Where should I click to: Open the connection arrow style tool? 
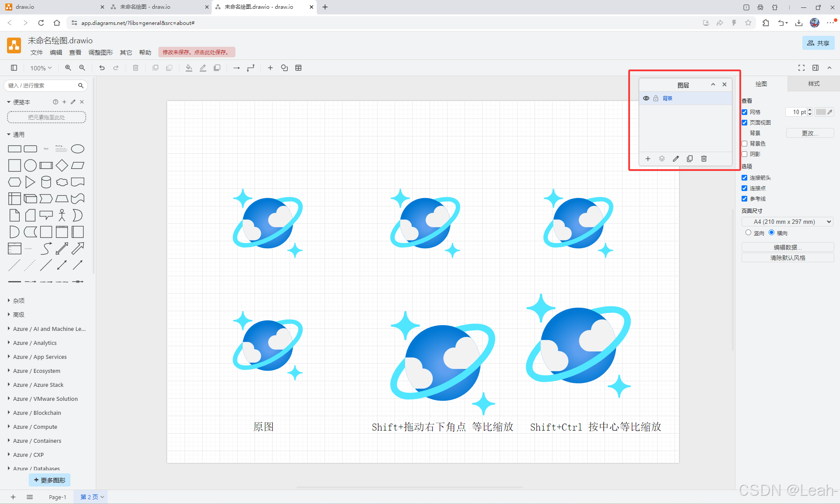237,68
